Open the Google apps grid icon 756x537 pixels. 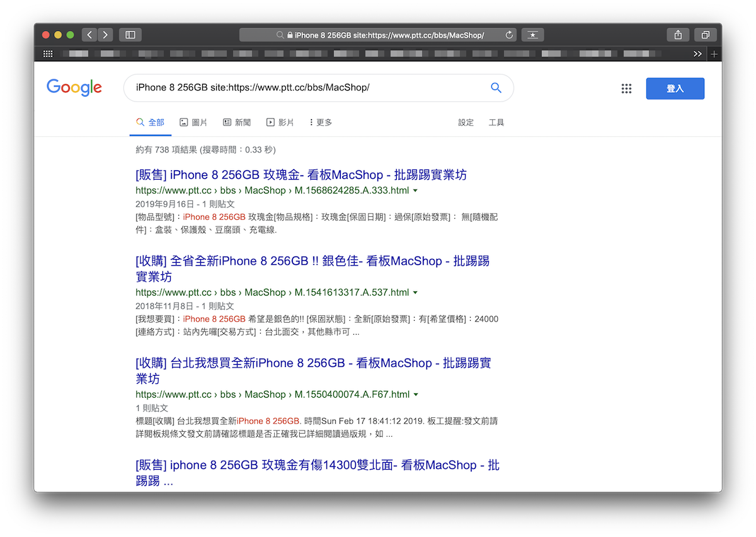coord(626,88)
